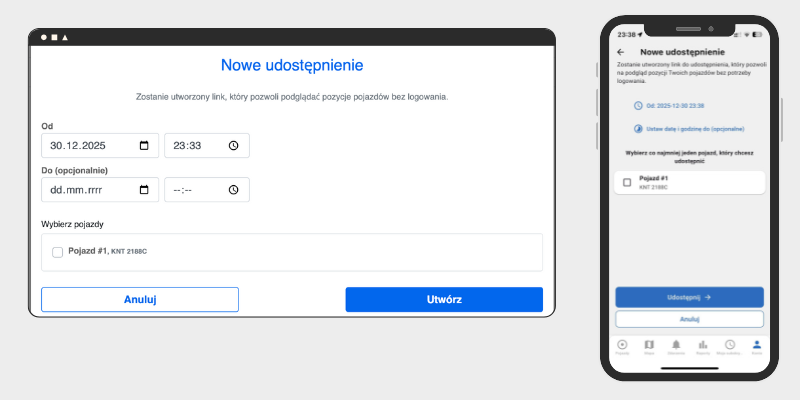The width and height of the screenshot is (800, 400).
Task: Tap the Anuluj button on the phone
Action: point(689,319)
